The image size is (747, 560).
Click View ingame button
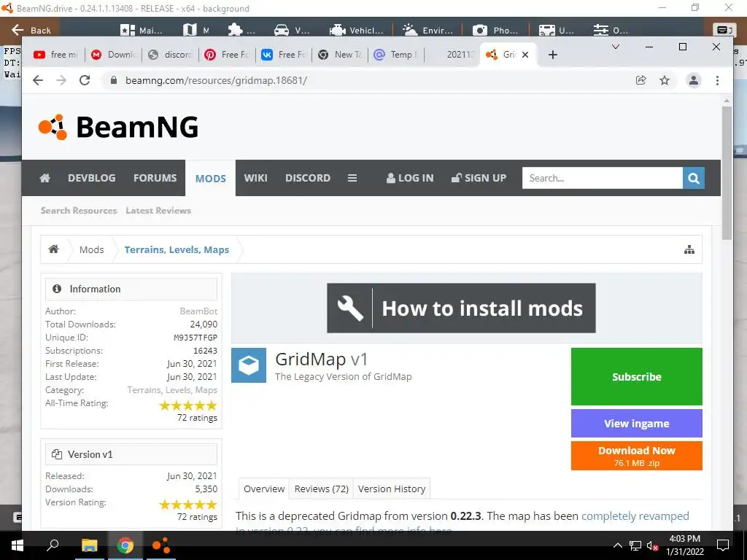point(636,424)
